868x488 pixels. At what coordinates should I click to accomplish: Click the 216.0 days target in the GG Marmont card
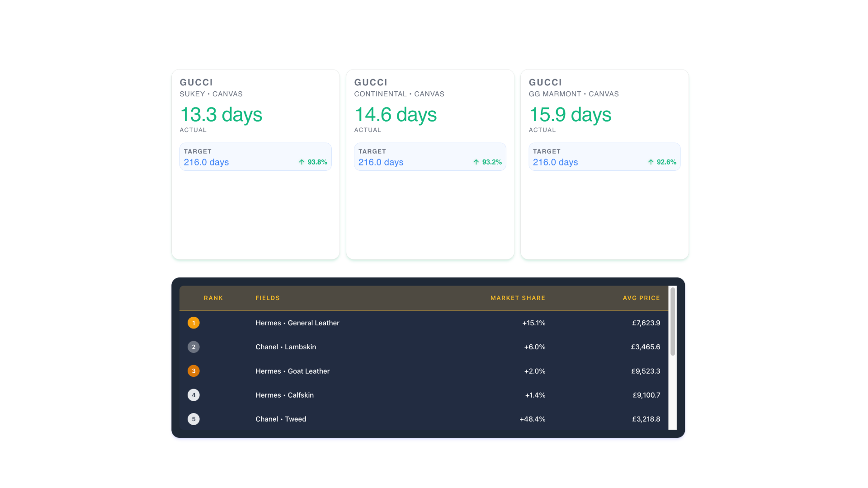point(555,162)
